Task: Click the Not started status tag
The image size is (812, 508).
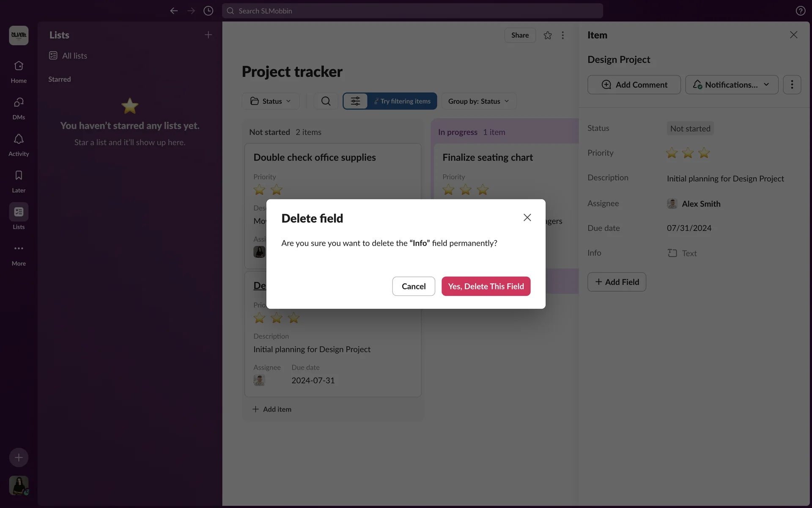Action: (690, 129)
